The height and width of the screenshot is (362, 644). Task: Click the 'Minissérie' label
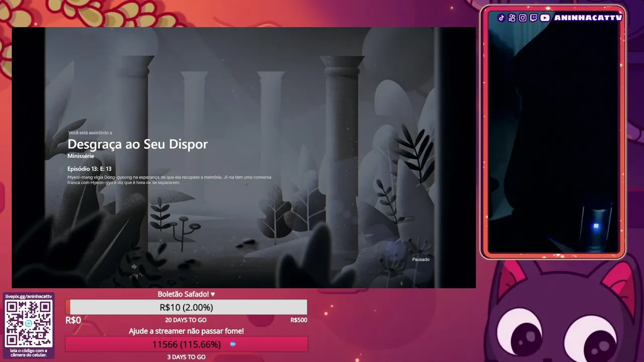pos(80,156)
